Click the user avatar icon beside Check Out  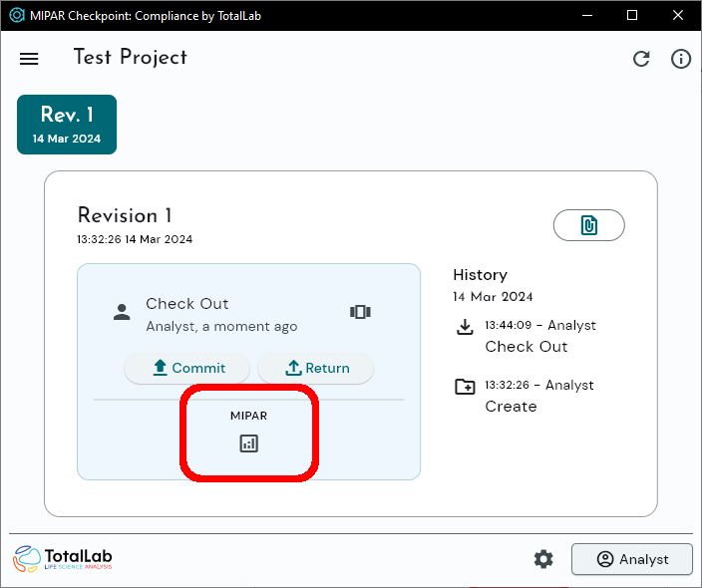tap(122, 312)
